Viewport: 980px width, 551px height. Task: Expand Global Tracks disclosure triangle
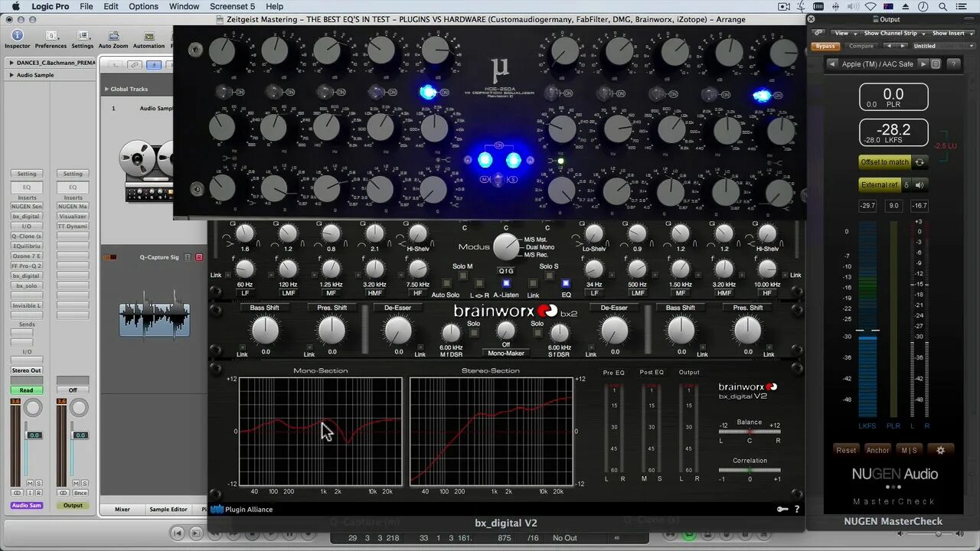106,89
